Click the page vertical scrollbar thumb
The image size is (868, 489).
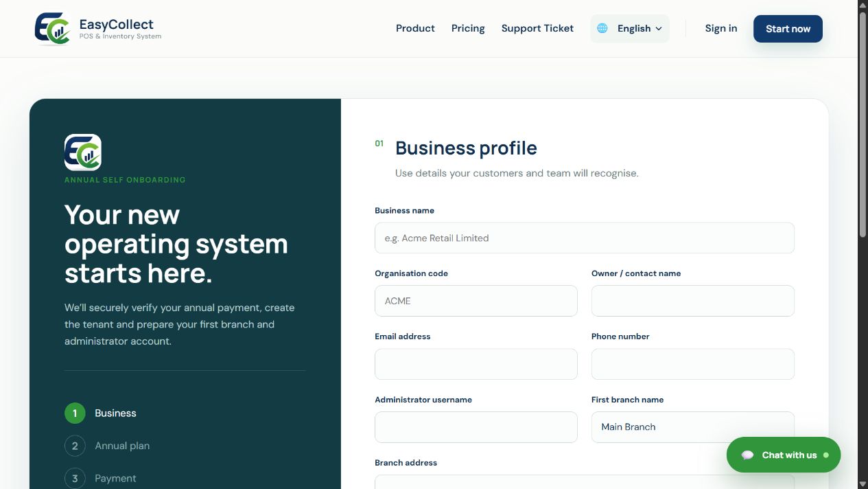point(863,125)
